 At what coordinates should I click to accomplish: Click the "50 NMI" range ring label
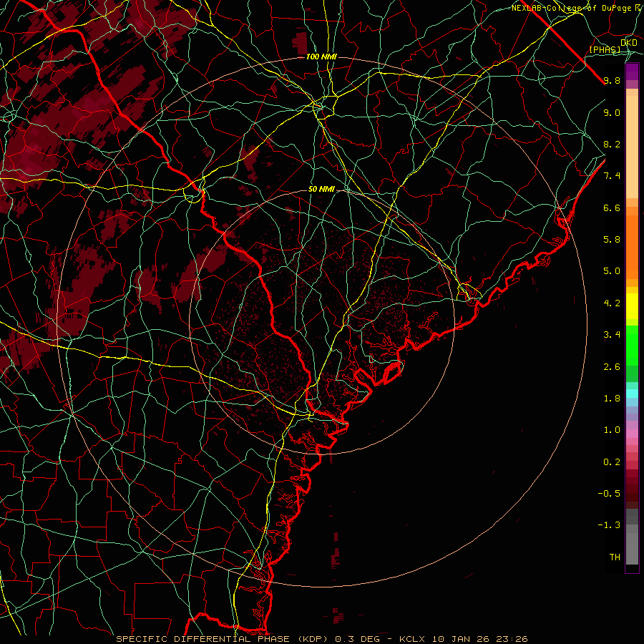[321, 190]
